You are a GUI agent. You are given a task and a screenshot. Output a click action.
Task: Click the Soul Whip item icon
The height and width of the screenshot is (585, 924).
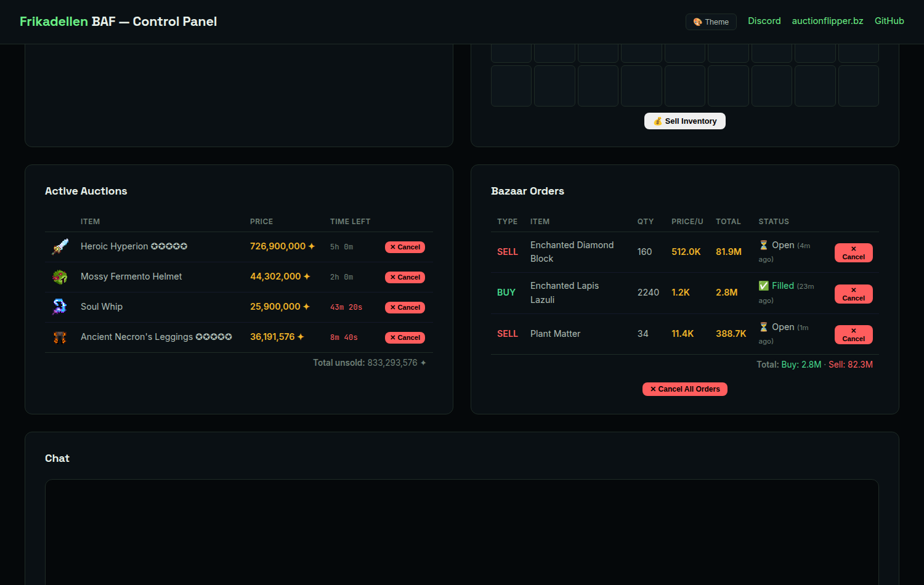click(x=60, y=307)
